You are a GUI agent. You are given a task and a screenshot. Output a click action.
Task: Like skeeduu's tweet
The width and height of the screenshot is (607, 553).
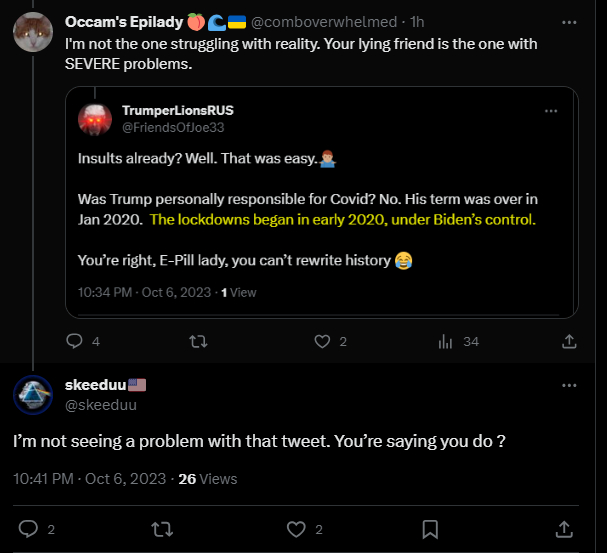296,528
